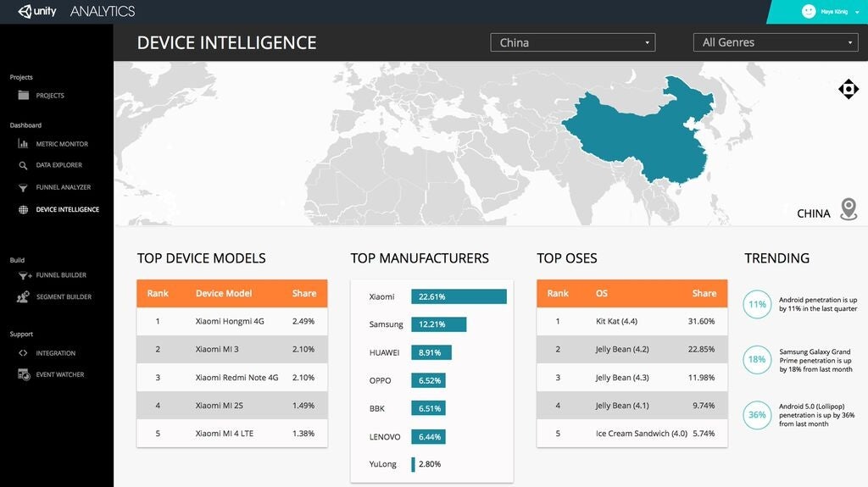Screen dimensions: 868x487
Task: Click the Device Intelligence globe icon
Action: click(23, 210)
